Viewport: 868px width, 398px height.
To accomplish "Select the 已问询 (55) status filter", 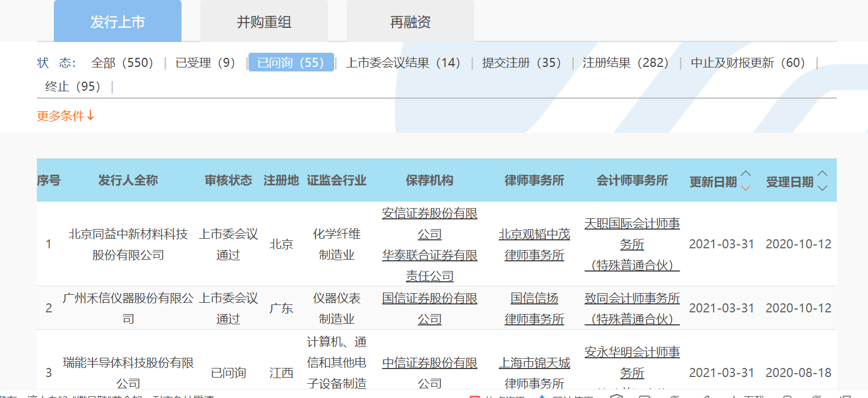I will coord(291,62).
